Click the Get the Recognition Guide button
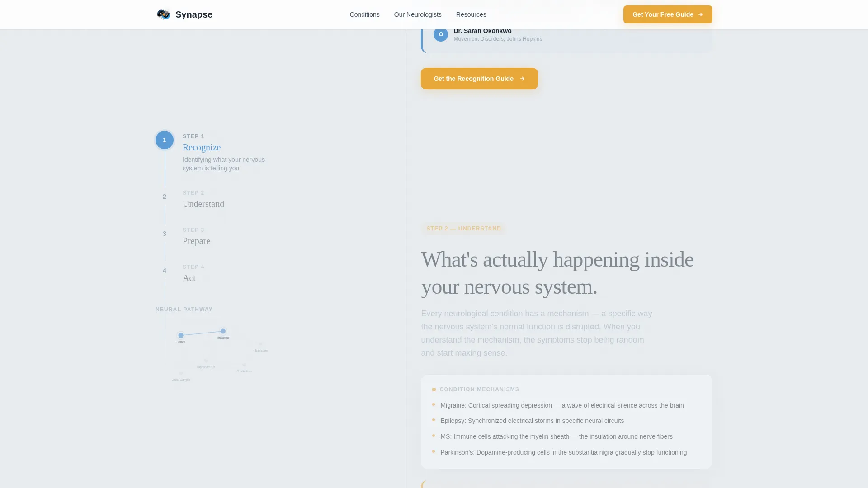Image resolution: width=868 pixels, height=488 pixels. tap(479, 79)
